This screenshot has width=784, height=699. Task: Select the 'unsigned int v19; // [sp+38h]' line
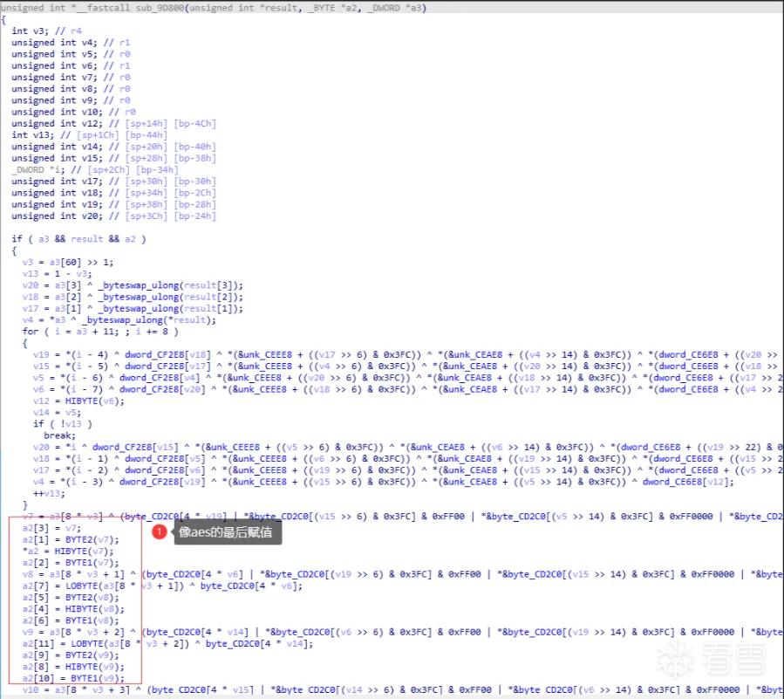tap(113, 204)
